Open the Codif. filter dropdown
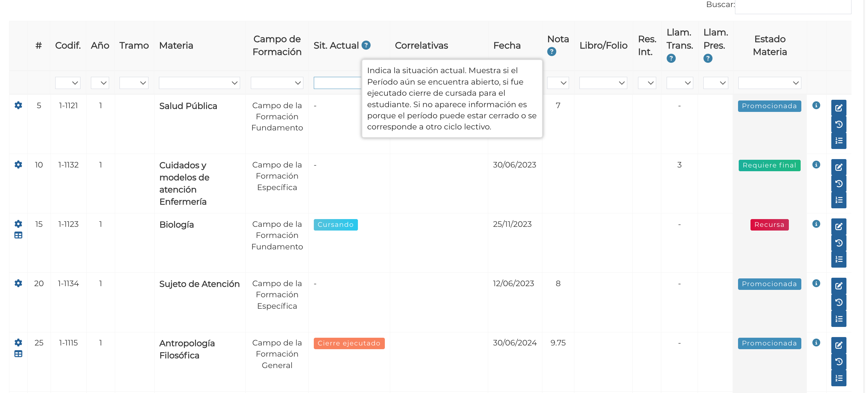 (x=68, y=83)
